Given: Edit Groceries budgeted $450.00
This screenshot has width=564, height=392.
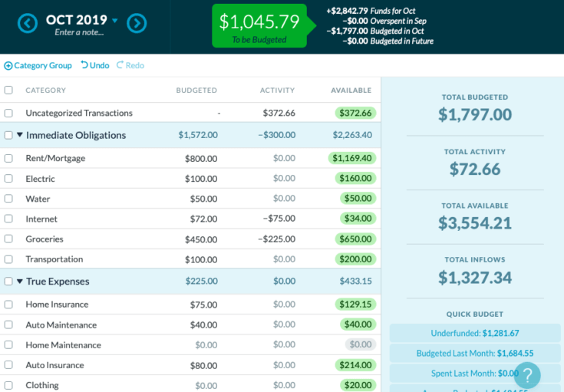Looking at the screenshot, I should point(201,239).
